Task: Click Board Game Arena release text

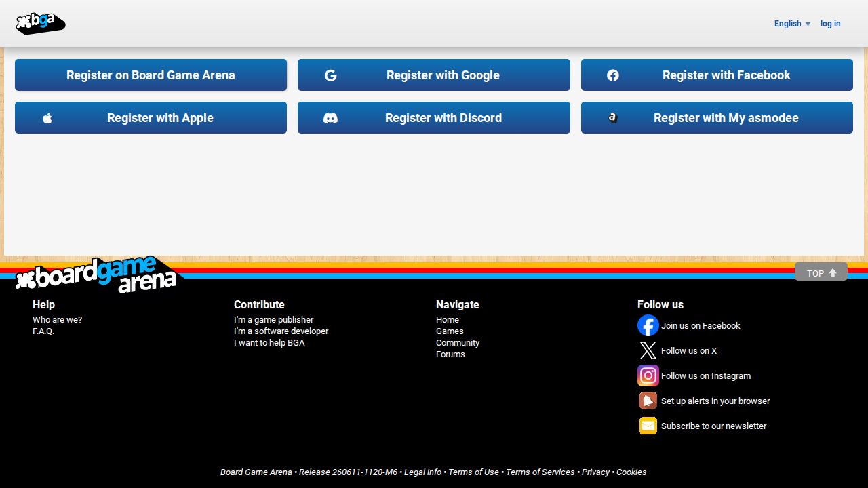Action: tap(309, 472)
